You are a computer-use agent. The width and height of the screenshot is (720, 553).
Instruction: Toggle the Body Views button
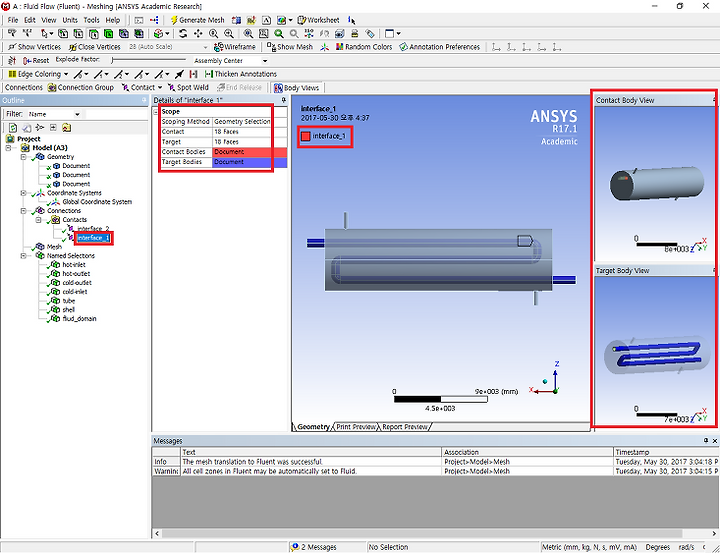pyautogui.click(x=297, y=87)
